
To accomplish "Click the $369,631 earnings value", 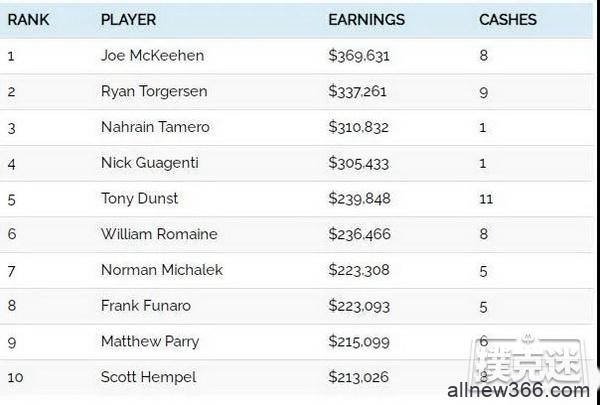I will click(359, 56).
